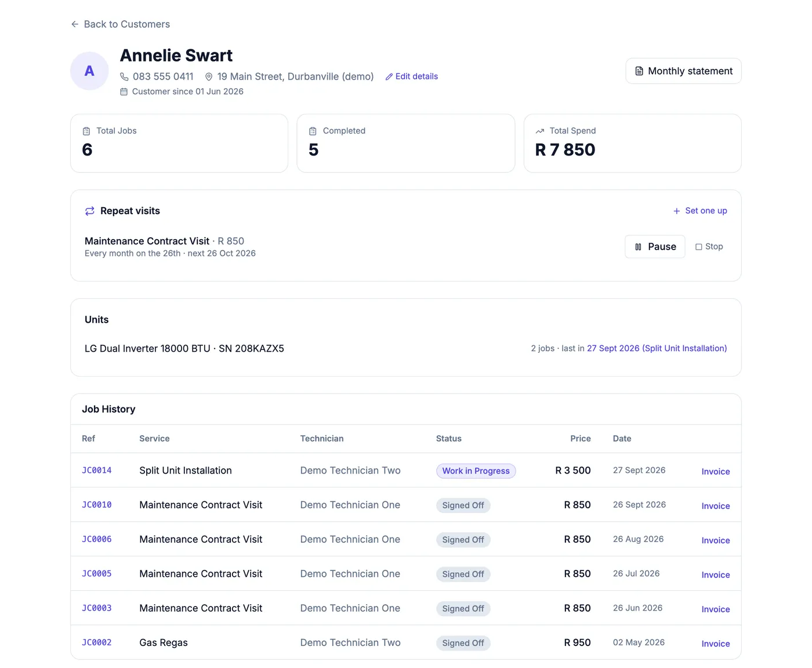Screen dimensions: 812x668
Task: Click the Status column header
Action: [x=449, y=439]
